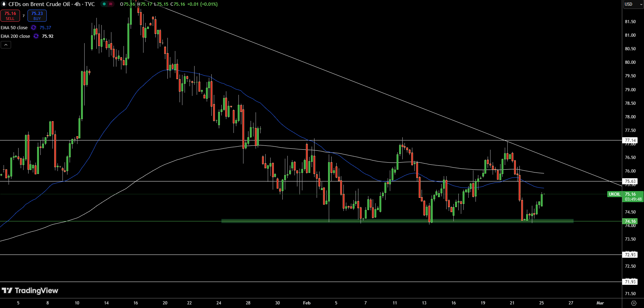The image size is (644, 308).
Task: Click the spread value 7
Action: click(24, 16)
